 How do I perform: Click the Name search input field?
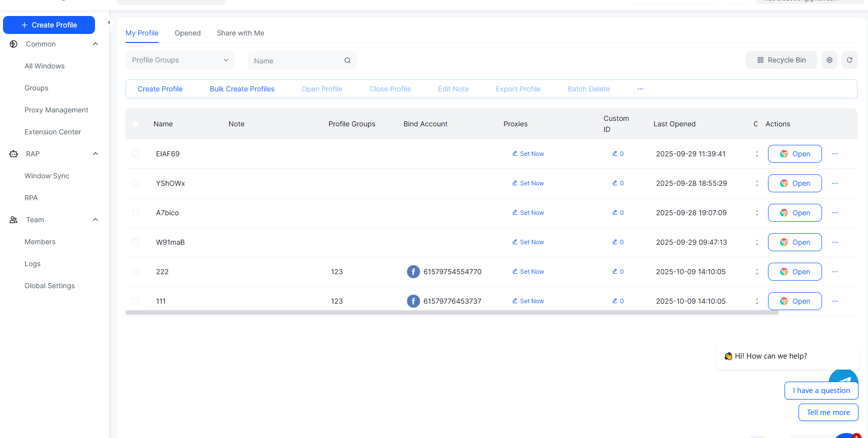(x=295, y=60)
